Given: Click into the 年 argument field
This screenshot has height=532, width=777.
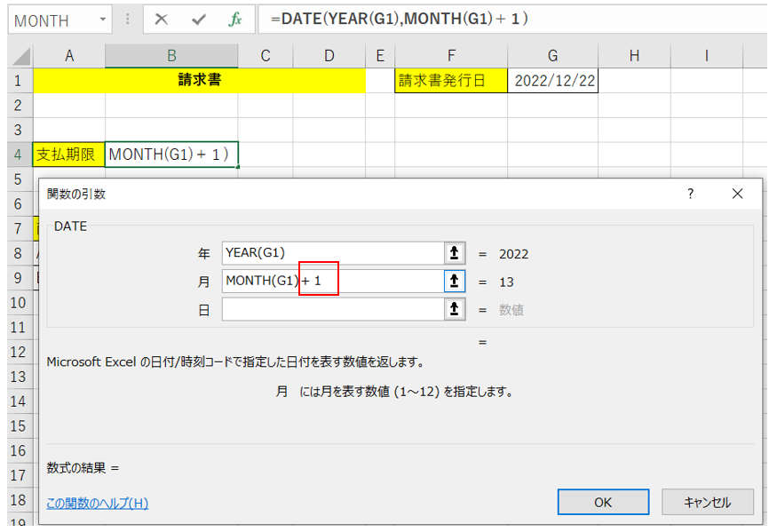Looking at the screenshot, I should click(332, 254).
